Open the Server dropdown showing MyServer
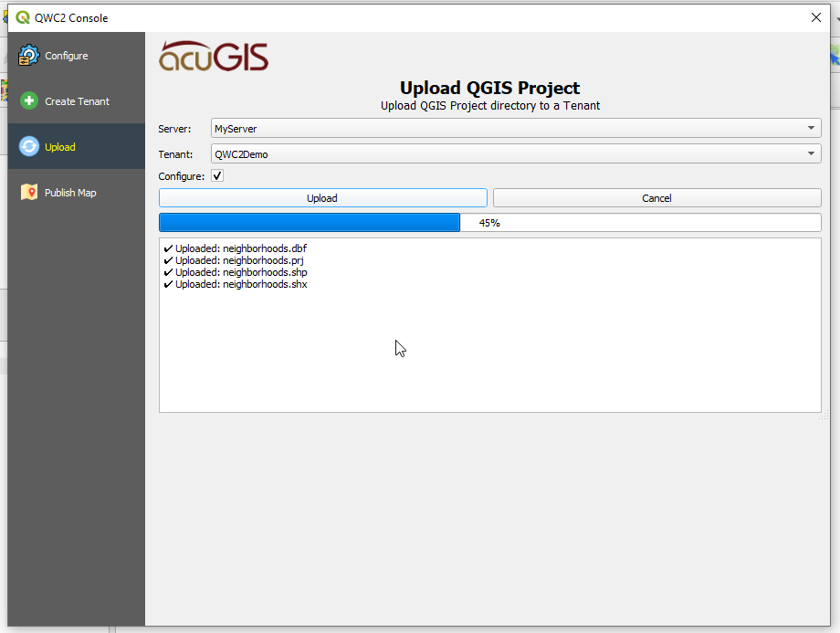 click(x=516, y=129)
